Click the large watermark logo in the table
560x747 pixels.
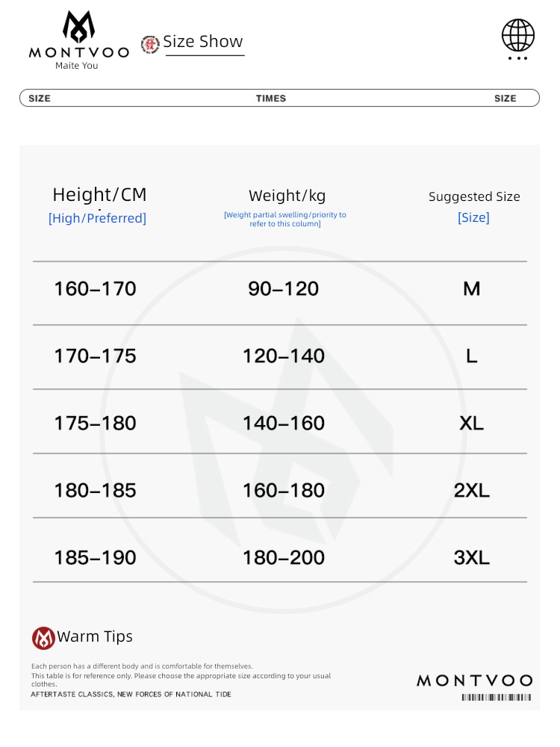[284, 430]
